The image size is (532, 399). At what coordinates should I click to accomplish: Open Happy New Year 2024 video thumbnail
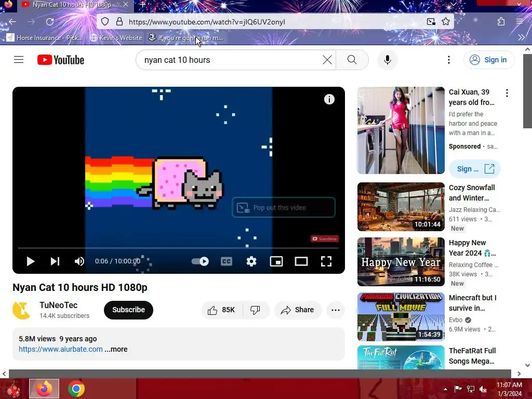coord(401,262)
